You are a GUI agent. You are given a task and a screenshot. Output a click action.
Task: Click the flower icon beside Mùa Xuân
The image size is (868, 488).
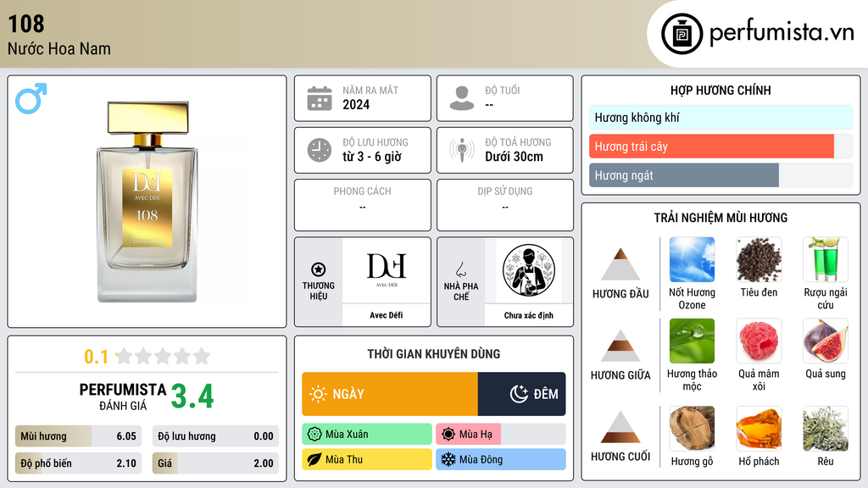click(314, 435)
